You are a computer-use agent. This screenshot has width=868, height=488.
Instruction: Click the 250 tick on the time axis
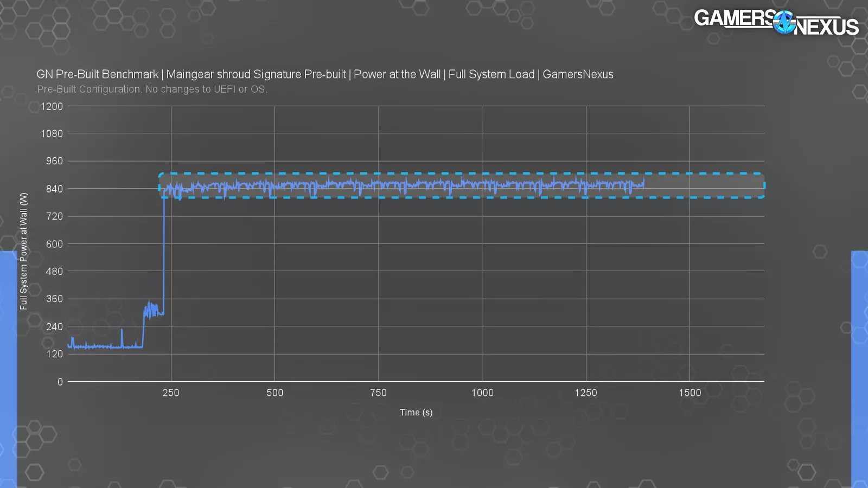(x=170, y=393)
